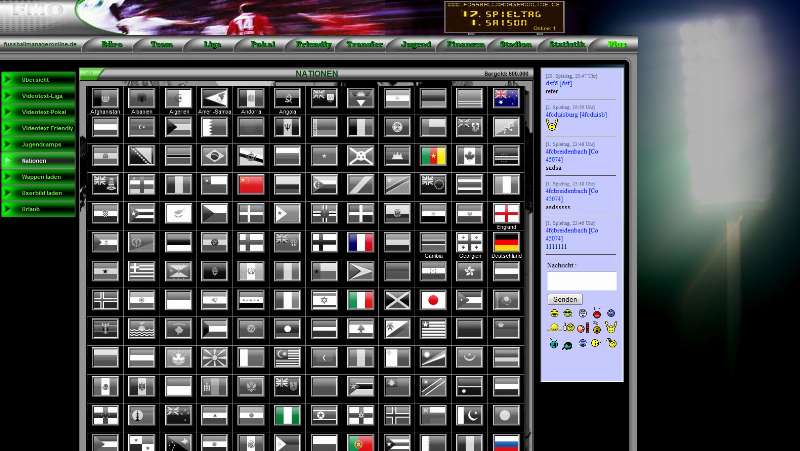800x451 pixels.
Task: Pick the Russia flag
Action: tap(506, 443)
